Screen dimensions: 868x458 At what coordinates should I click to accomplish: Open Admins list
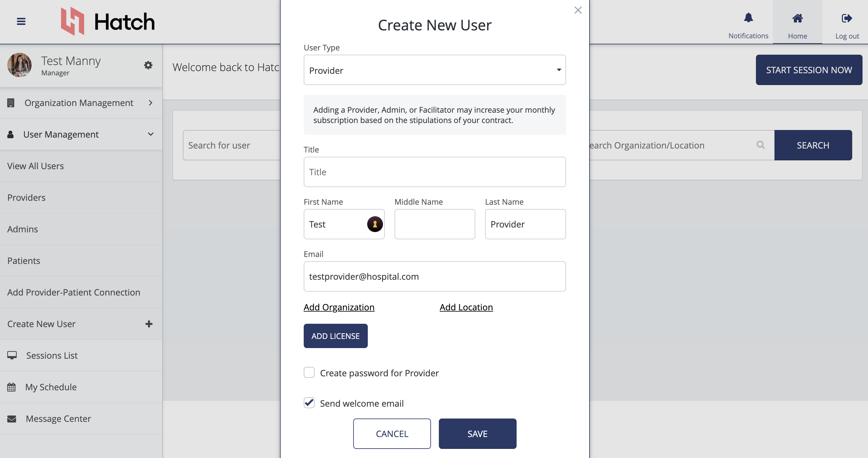(x=81, y=229)
